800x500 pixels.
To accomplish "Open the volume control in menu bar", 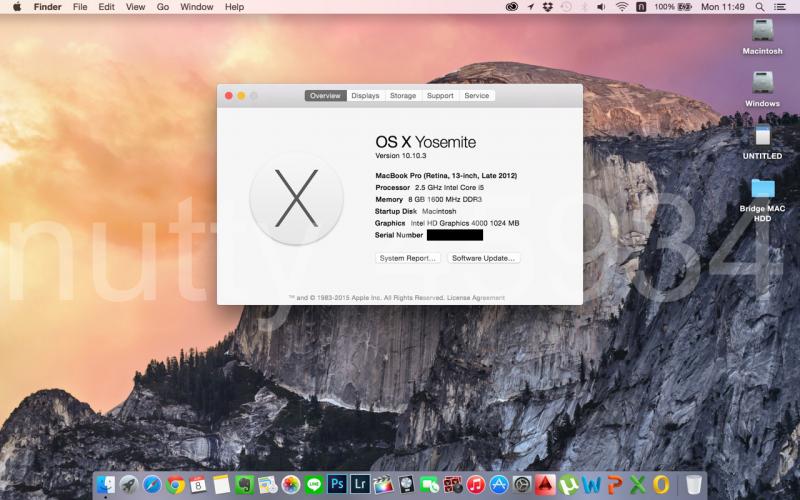I will (601, 7).
